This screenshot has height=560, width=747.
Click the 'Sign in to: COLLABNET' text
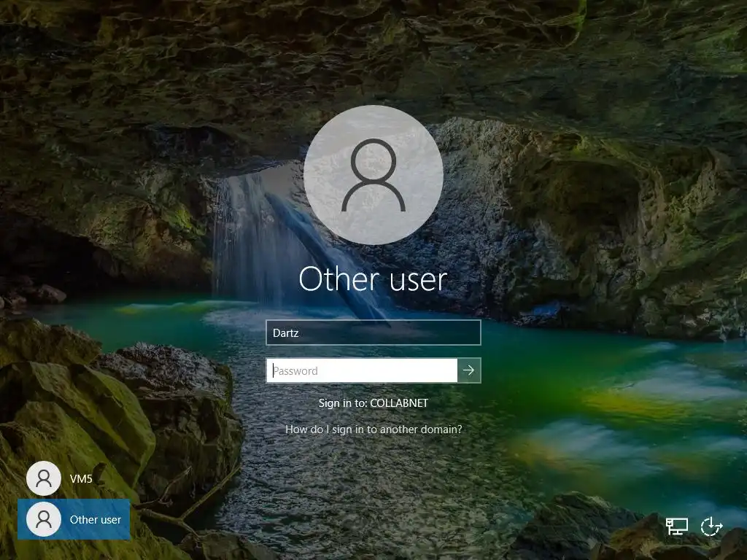pyautogui.click(x=373, y=402)
